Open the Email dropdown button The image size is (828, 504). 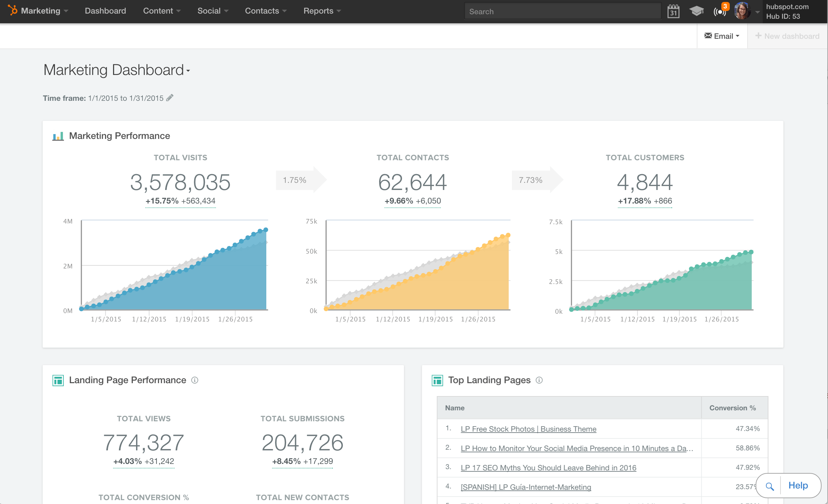(722, 36)
